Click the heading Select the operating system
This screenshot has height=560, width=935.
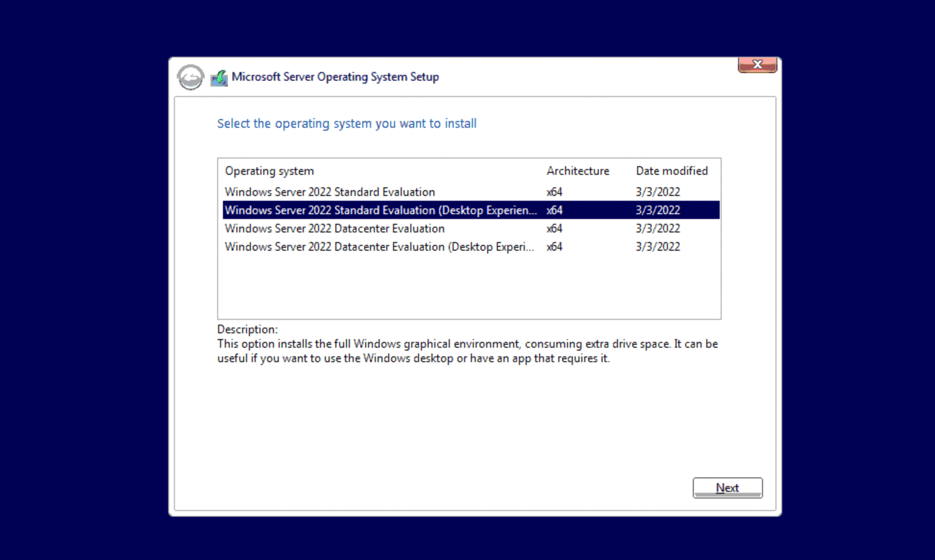coord(346,123)
